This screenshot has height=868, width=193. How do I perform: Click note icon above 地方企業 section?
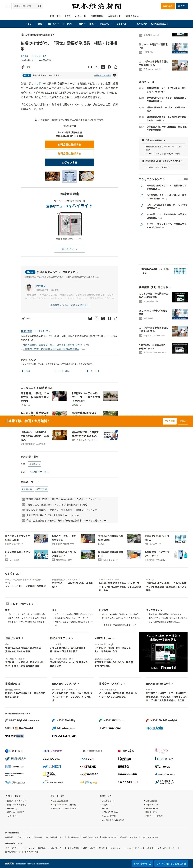(x=96, y=318)
